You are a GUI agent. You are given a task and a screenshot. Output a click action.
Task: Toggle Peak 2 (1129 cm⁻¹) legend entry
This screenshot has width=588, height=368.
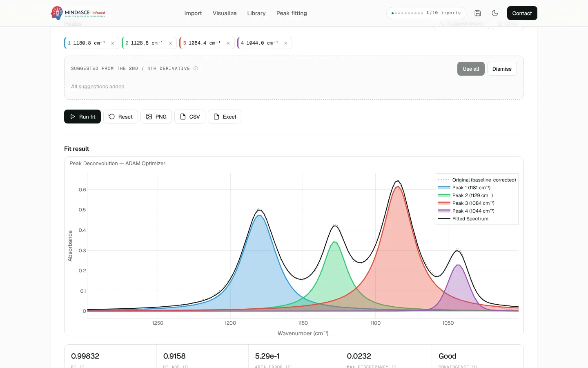tap(465, 195)
